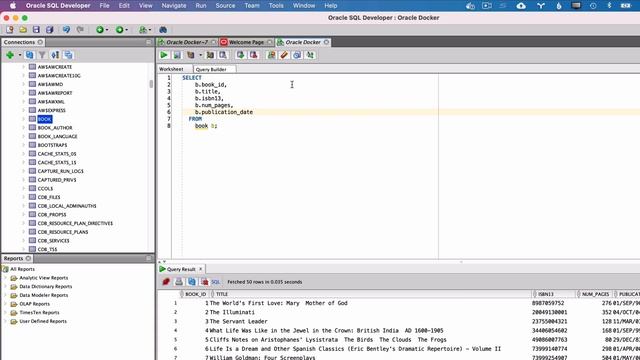
Task: Click the Autotrace icon in worksheet toolbar
Action: pyautogui.click(x=210, y=55)
